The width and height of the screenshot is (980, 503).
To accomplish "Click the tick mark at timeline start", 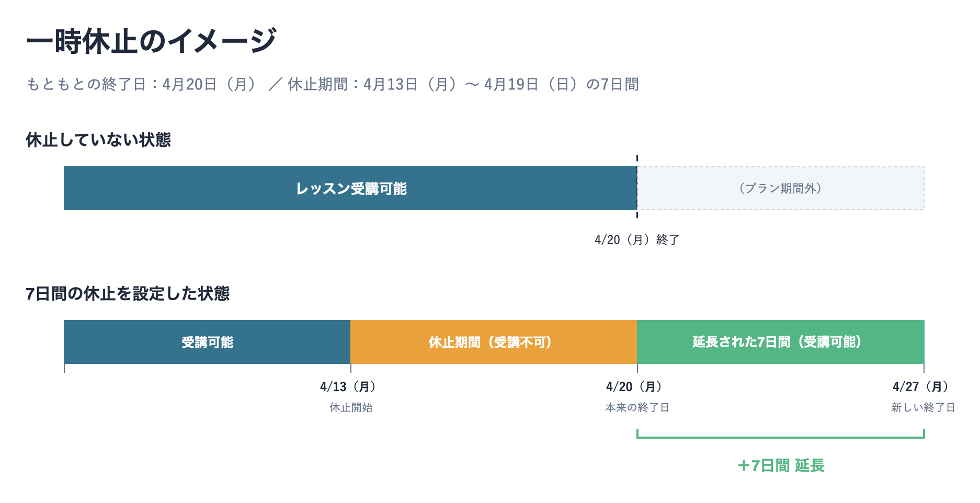I will tap(64, 368).
